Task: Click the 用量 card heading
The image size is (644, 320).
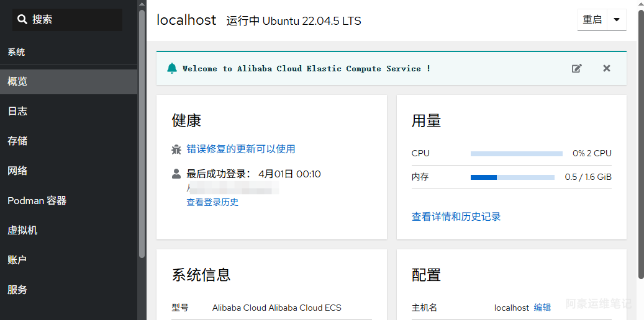Action: (x=426, y=121)
